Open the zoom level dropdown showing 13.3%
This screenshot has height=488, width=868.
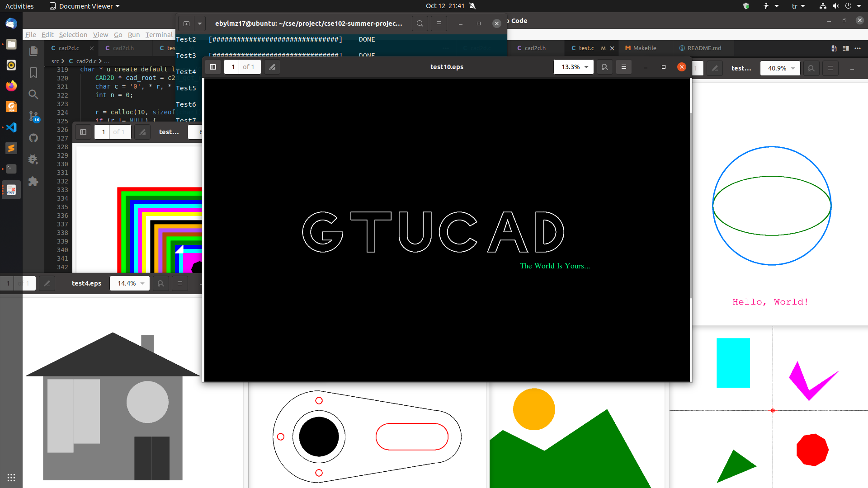[573, 66]
